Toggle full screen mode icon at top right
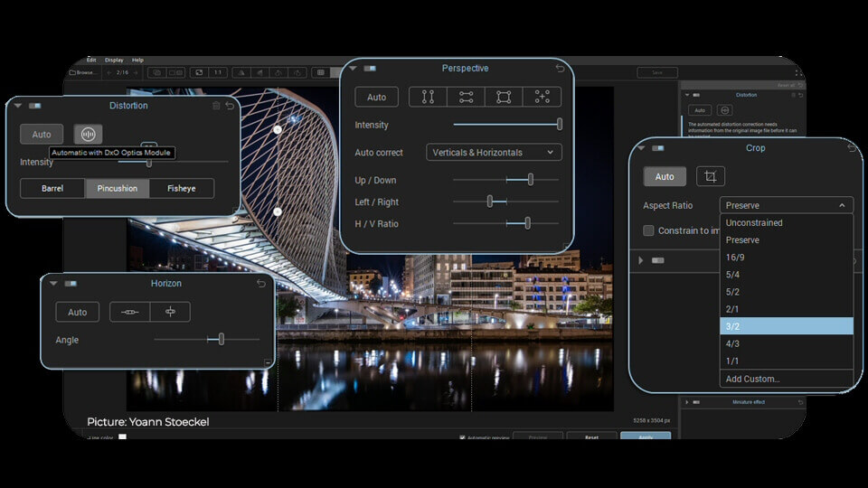Screen dimensions: 868x488 click(798, 72)
